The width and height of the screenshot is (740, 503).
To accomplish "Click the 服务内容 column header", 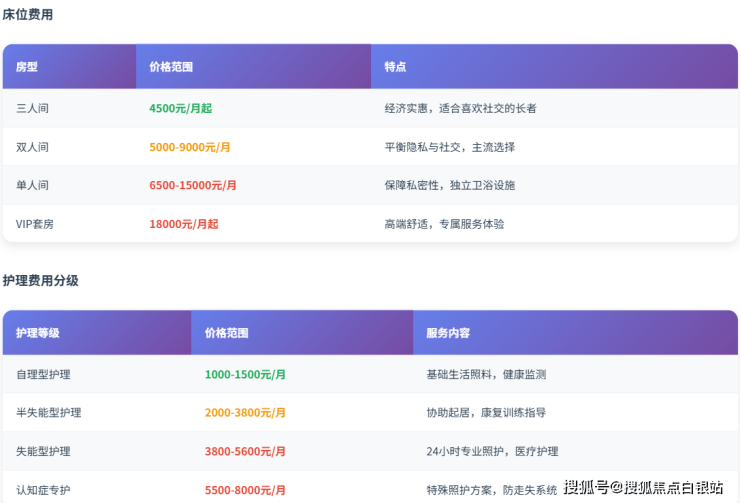I will click(x=448, y=333).
